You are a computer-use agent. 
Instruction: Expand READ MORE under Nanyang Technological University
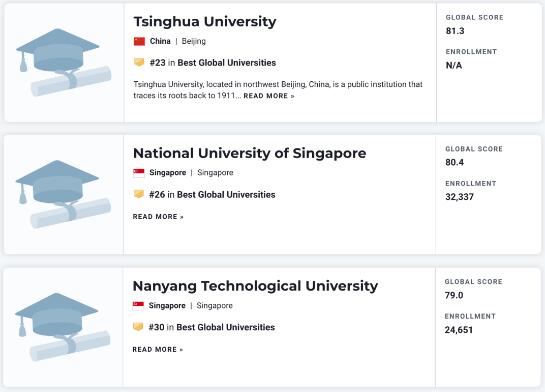(157, 349)
